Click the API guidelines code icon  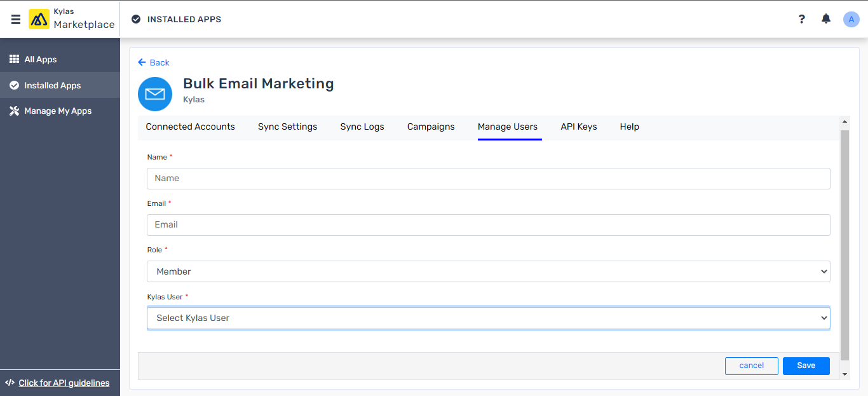pos(9,383)
